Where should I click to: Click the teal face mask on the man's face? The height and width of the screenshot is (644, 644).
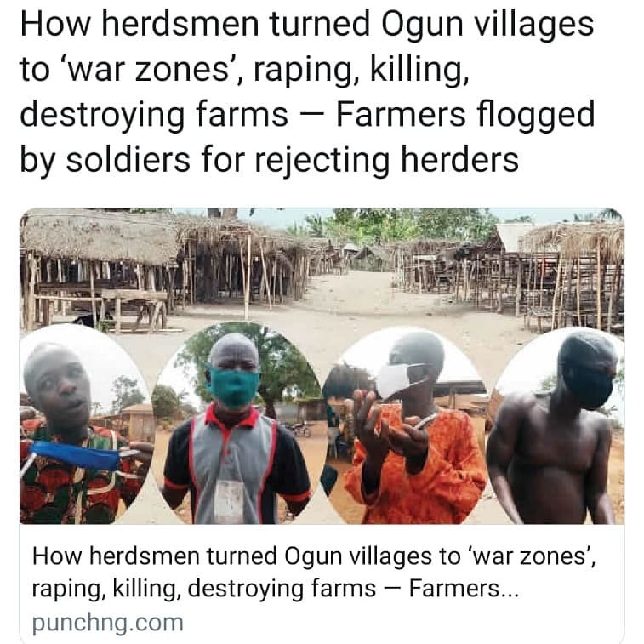pyautogui.click(x=234, y=388)
